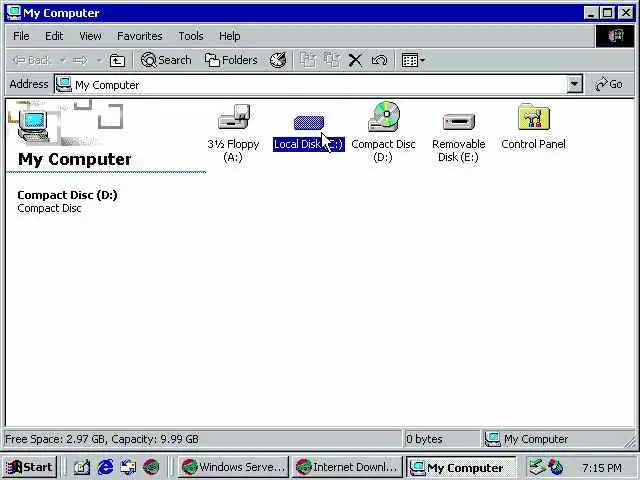Switch to Internet Downl... taskbar button
This screenshot has width=640, height=480.
coord(347,467)
